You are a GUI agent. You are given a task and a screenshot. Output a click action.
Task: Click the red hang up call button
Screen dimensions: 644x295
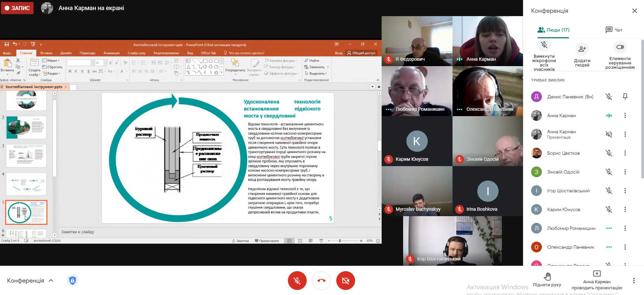coord(321,281)
